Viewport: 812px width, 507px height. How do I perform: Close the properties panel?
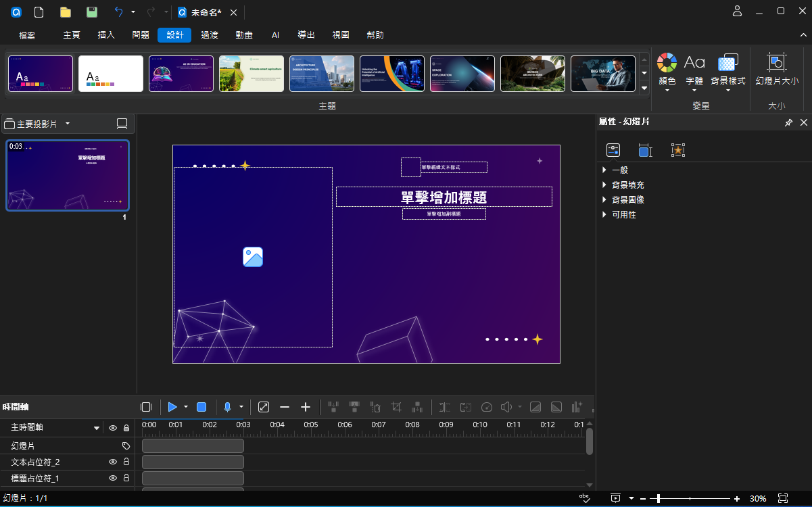804,122
